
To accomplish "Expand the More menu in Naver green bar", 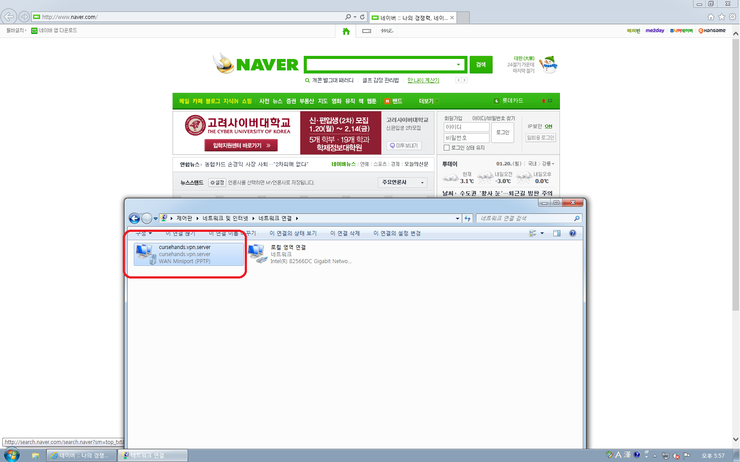I will pos(428,101).
